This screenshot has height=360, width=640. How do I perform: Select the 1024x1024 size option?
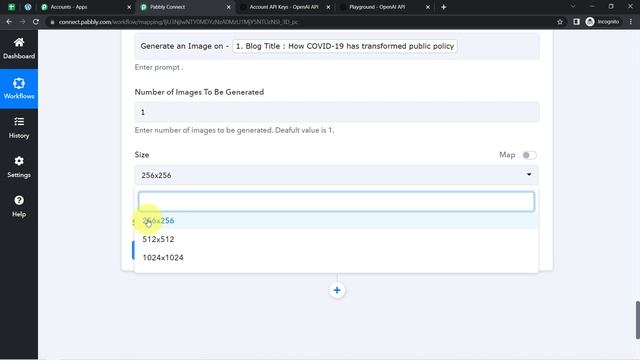[336, 258]
